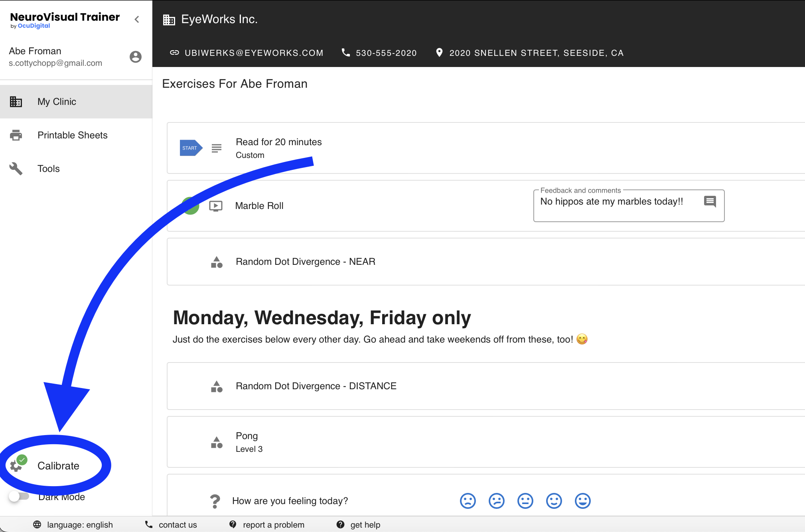Open the get help link
The image size is (805, 532).
point(365,525)
